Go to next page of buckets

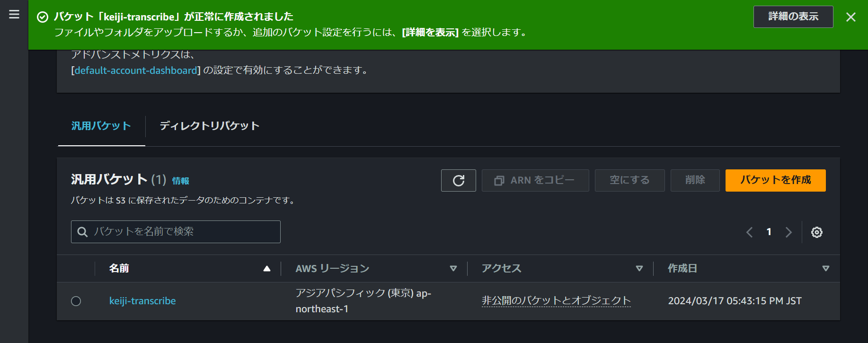coord(788,232)
